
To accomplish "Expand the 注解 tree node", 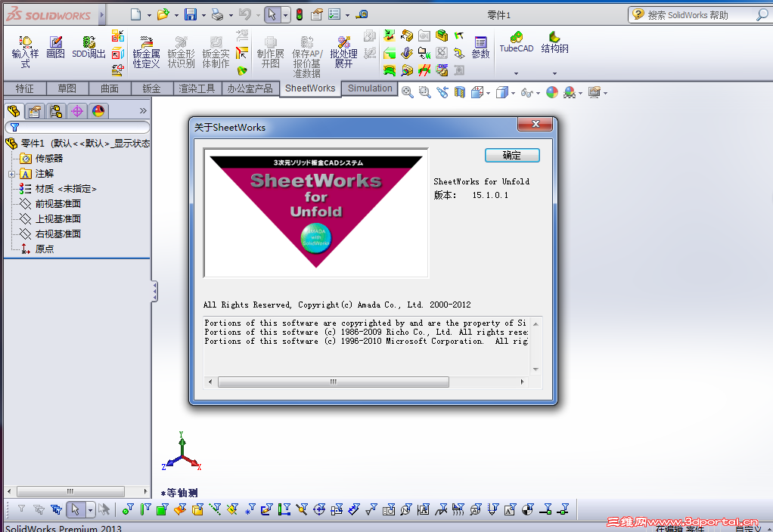I will click(11, 174).
